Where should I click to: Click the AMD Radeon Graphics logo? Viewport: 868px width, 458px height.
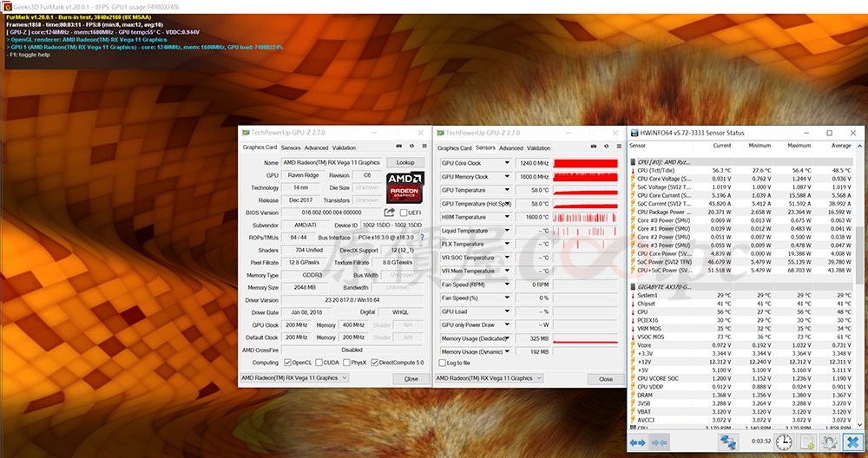404,187
